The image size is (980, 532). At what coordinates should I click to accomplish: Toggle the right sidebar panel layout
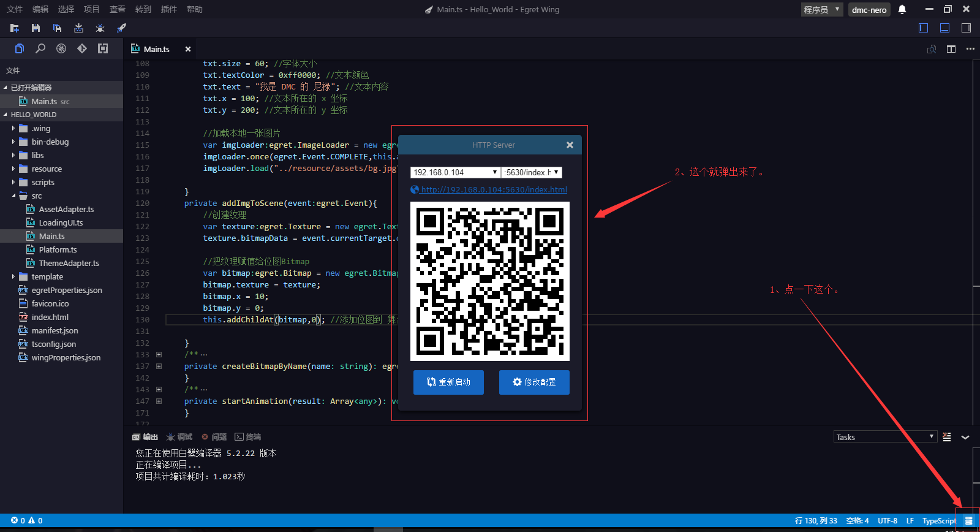click(967, 28)
